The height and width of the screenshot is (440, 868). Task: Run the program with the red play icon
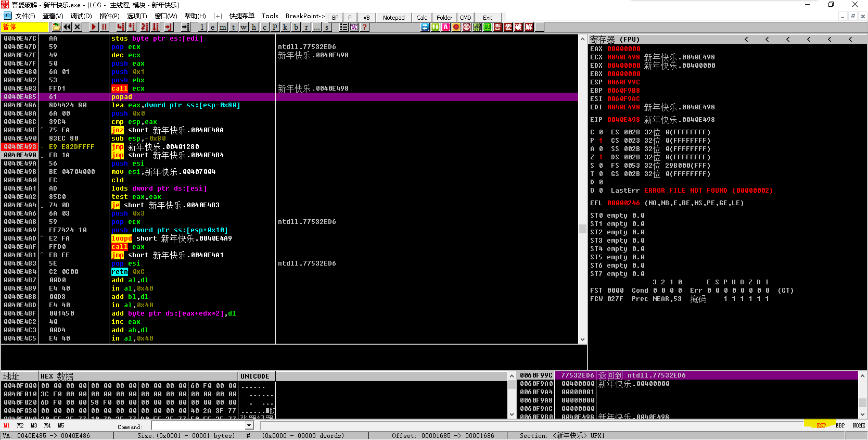pyautogui.click(x=94, y=27)
